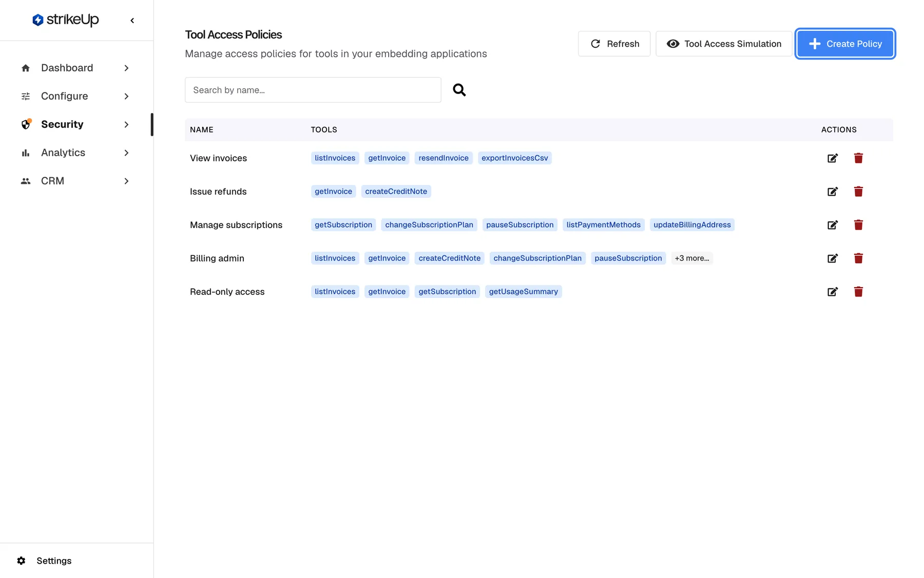This screenshot has width=924, height=578.
Task: Click the Dashboard home icon
Action: pos(26,68)
